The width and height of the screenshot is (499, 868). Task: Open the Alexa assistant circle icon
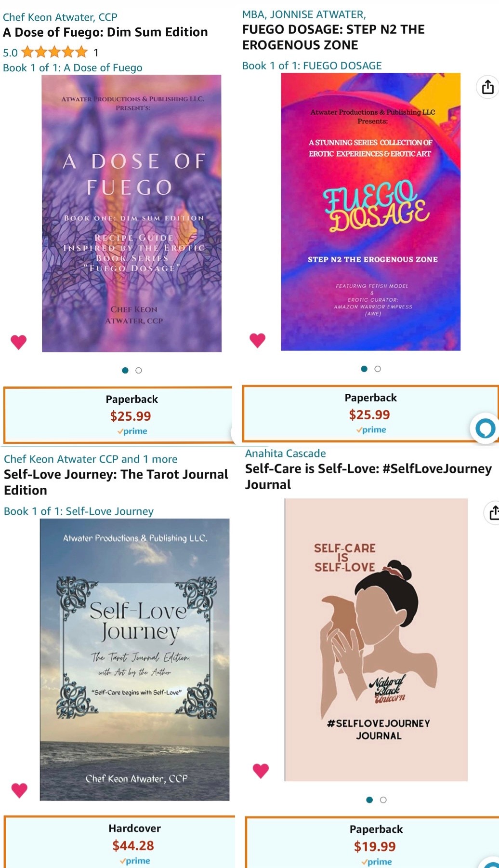[x=485, y=428]
